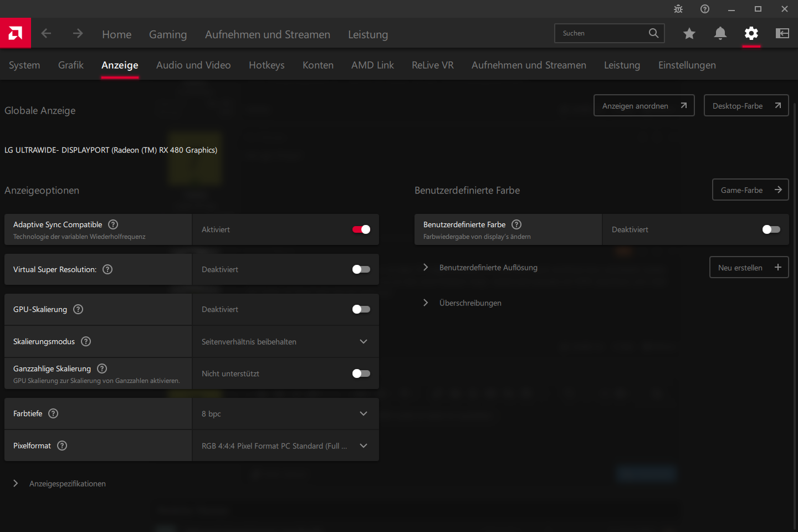Open top Aufnehmen und Streamen menu
This screenshot has height=532, width=798.
click(x=268, y=34)
